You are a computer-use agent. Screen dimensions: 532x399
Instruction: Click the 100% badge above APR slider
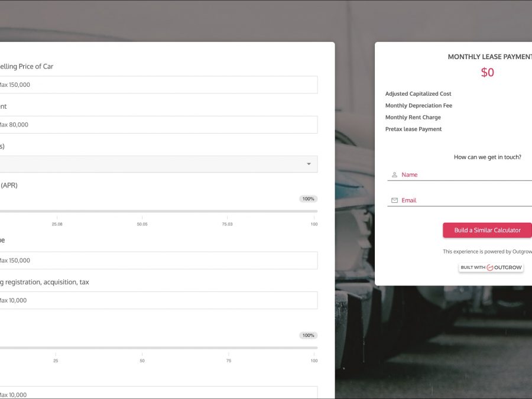pyautogui.click(x=308, y=199)
